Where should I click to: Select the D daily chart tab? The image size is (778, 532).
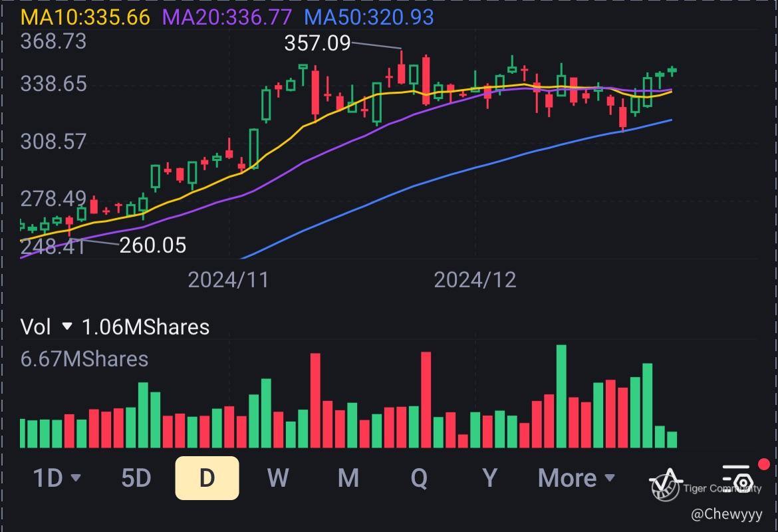(207, 478)
